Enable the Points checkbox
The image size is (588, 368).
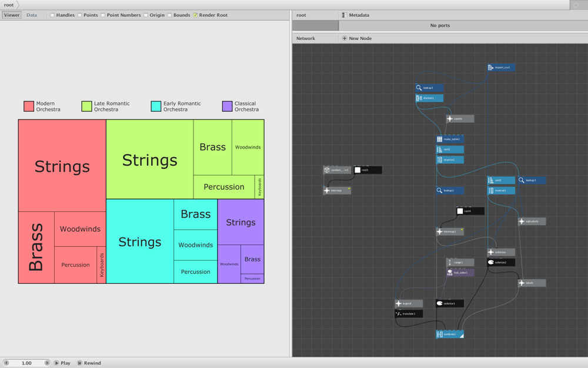coord(79,15)
